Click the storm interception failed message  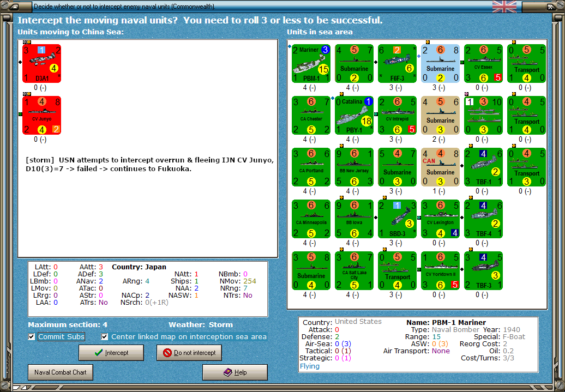[149, 164]
